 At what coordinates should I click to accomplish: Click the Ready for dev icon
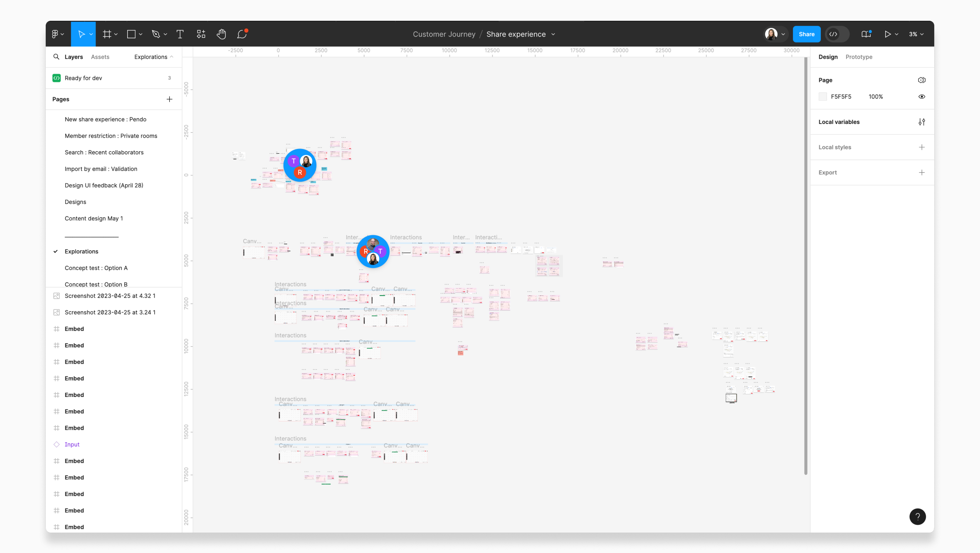click(57, 78)
